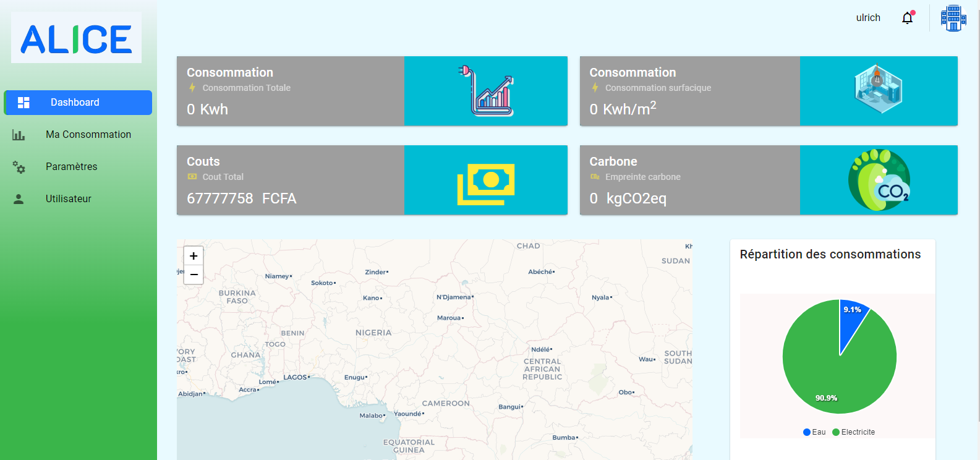The width and height of the screenshot is (980, 460).
Task: Open the Paramètres menu entry
Action: tap(71, 167)
